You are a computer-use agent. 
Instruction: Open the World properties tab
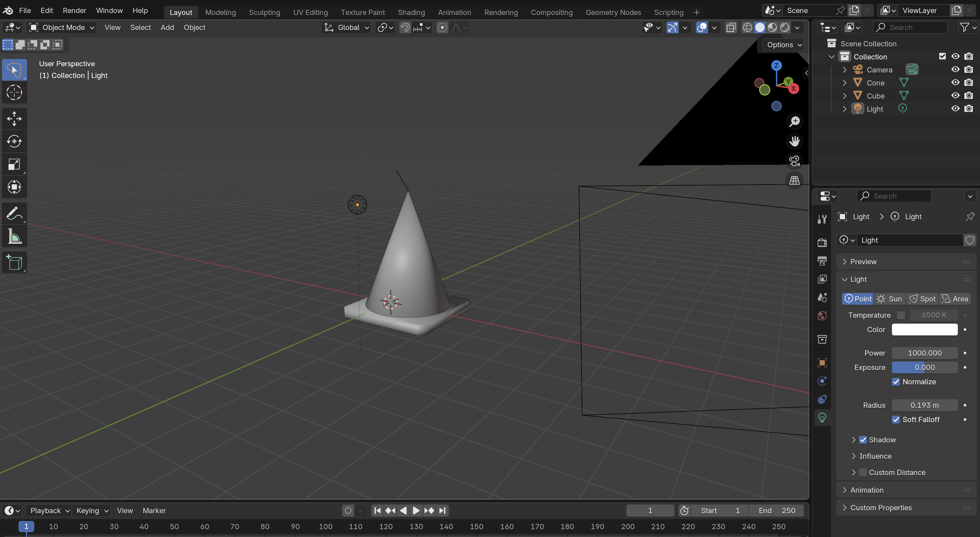[822, 316]
